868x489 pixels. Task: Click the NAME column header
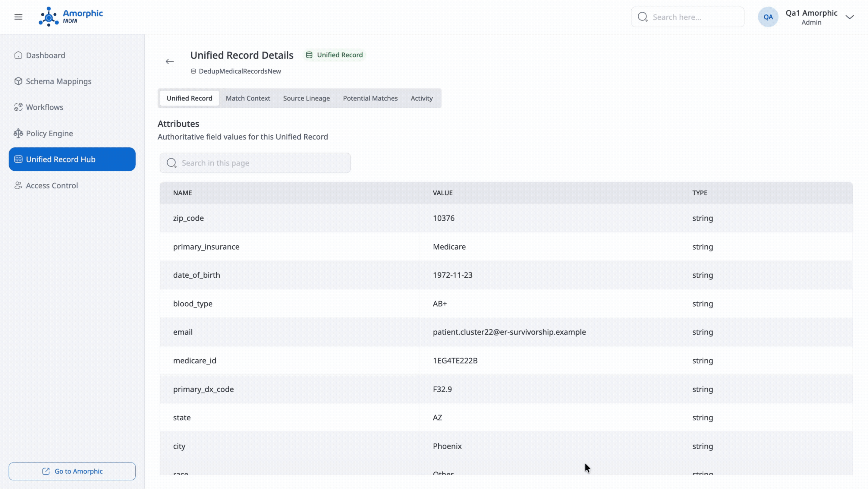pos(183,193)
